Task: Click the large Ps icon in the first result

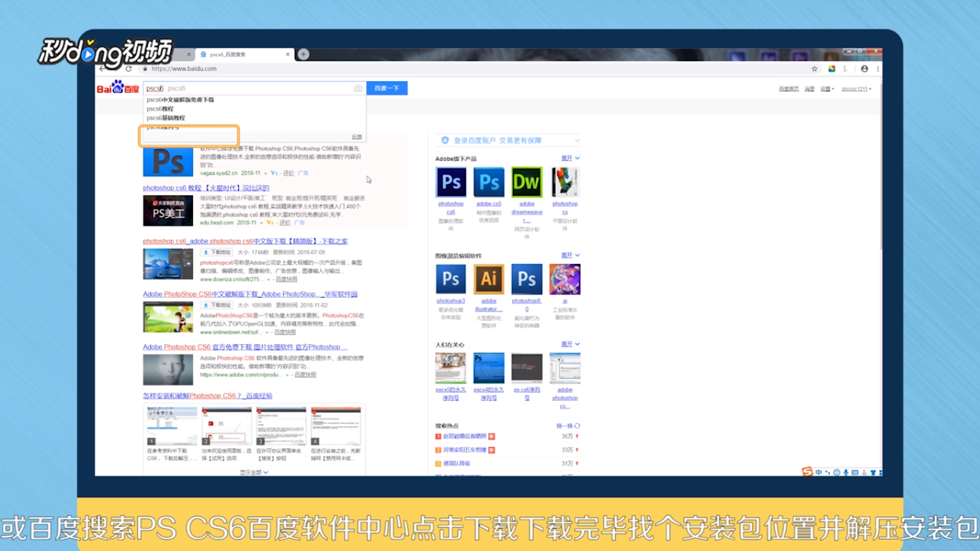Action: pyautogui.click(x=168, y=161)
